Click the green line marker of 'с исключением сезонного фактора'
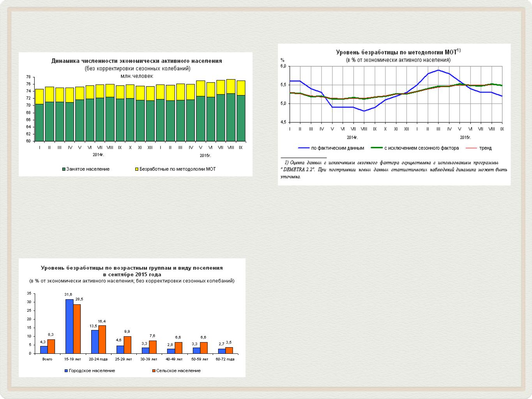The width and height of the screenshot is (532, 399). tap(377, 148)
